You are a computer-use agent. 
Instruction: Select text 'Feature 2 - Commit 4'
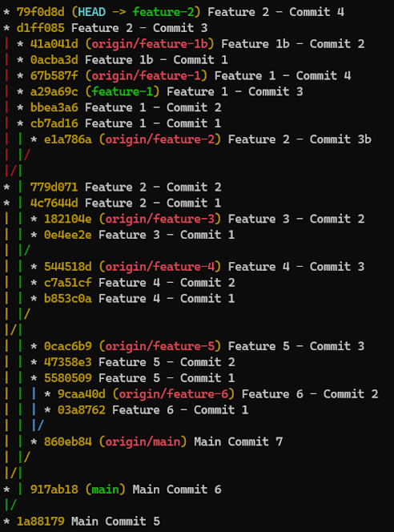point(275,12)
